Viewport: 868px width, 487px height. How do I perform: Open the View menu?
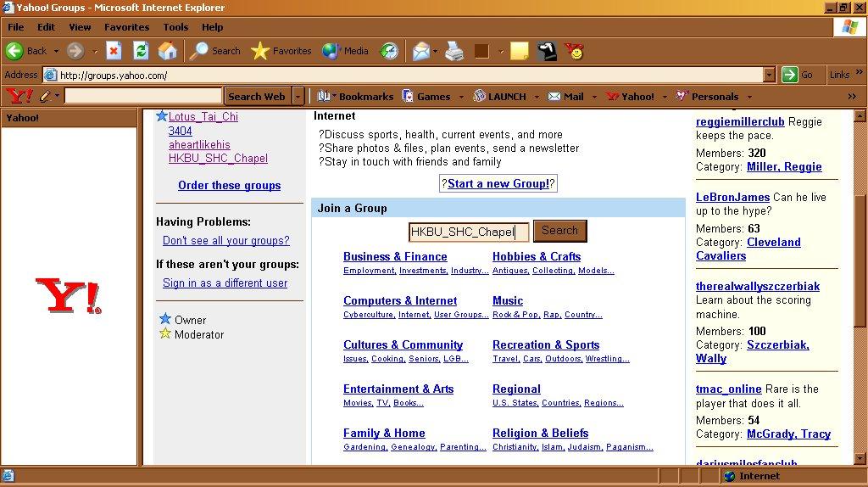point(80,26)
